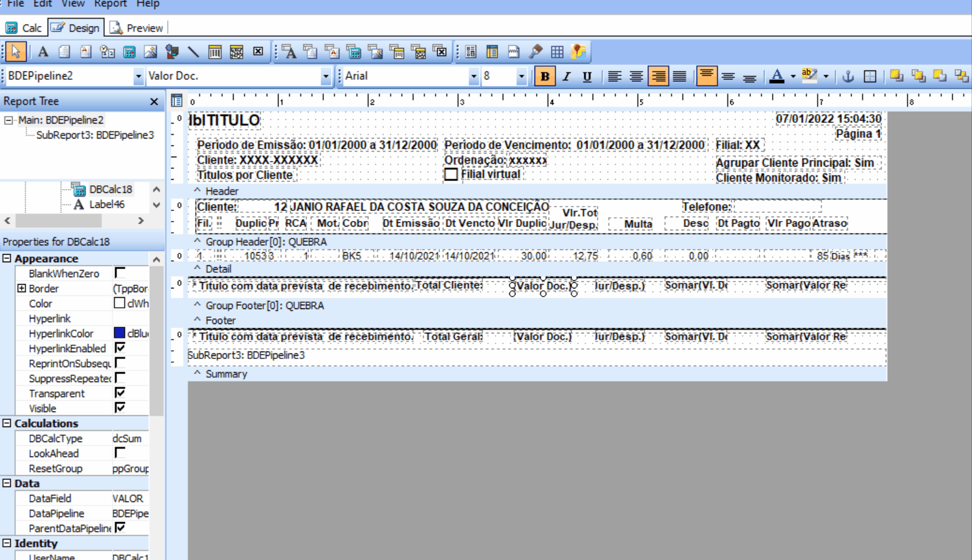Open the BDEPipeline2 data pipeline dropdown
The height and width of the screenshot is (560, 972).
pos(138,76)
